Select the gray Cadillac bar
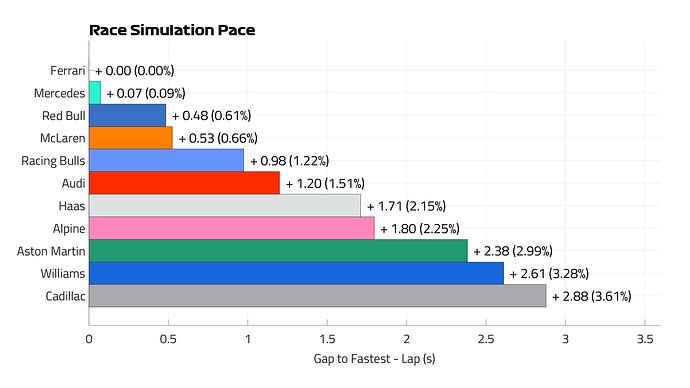This screenshot has height=388, width=690. [x=318, y=296]
